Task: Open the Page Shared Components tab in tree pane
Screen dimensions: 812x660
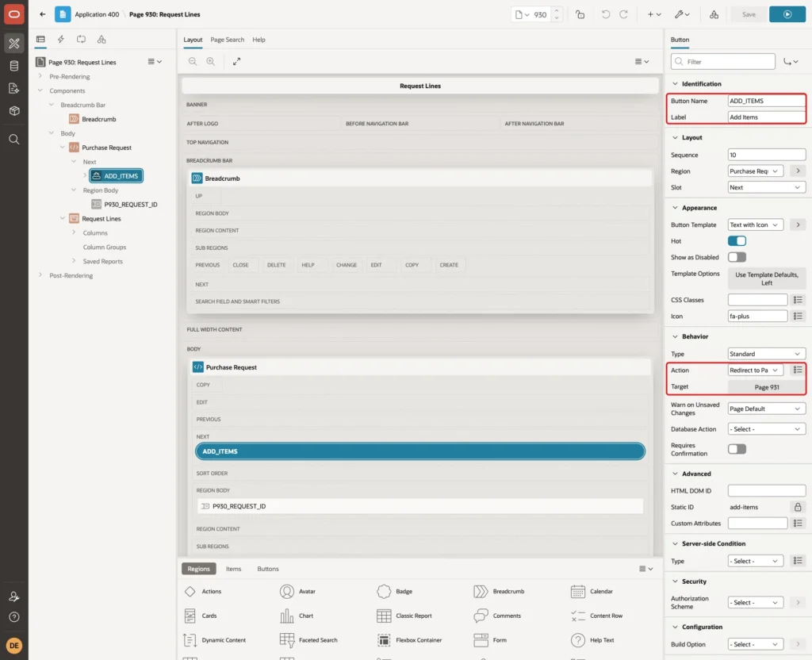Action: (x=101, y=40)
